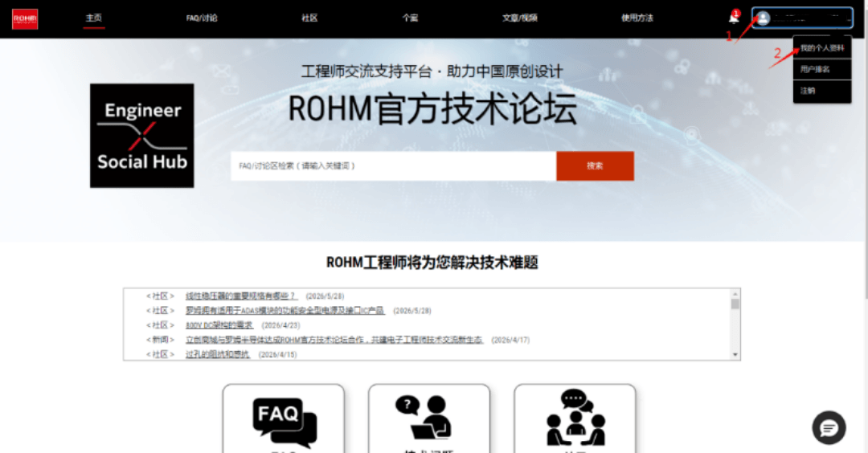Select 用户排名 from user menu
The height and width of the screenshot is (453, 868).
tap(822, 69)
